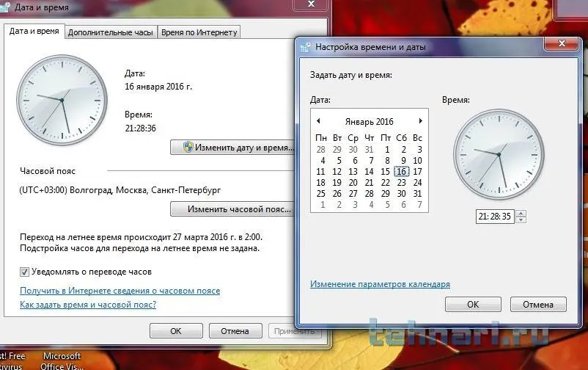The width and height of the screenshot is (588, 370).
Task: Select January 11 in calendar
Action: pyautogui.click(x=320, y=172)
